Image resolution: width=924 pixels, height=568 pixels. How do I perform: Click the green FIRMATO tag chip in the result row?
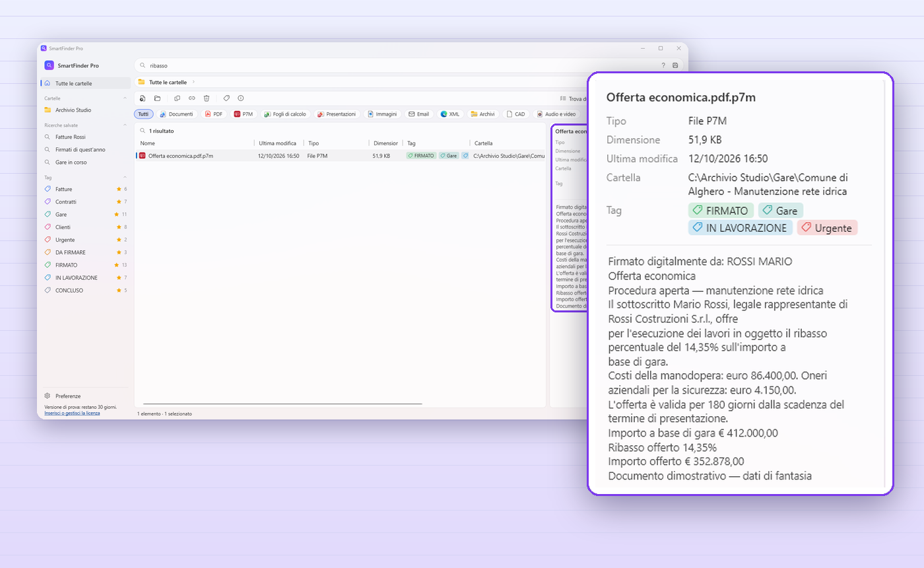421,156
